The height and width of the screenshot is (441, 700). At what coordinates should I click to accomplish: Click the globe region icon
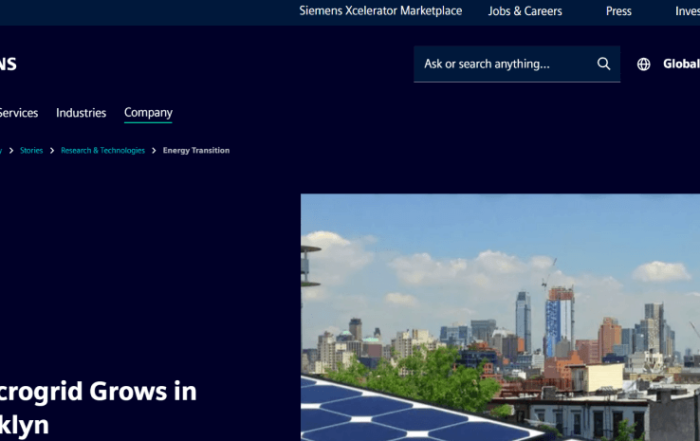[643, 64]
